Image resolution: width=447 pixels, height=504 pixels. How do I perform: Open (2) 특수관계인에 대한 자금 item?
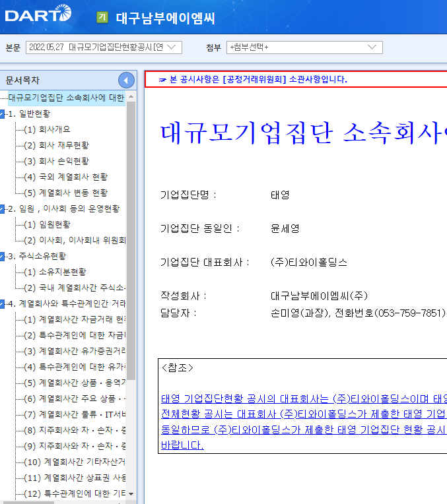tap(75, 336)
